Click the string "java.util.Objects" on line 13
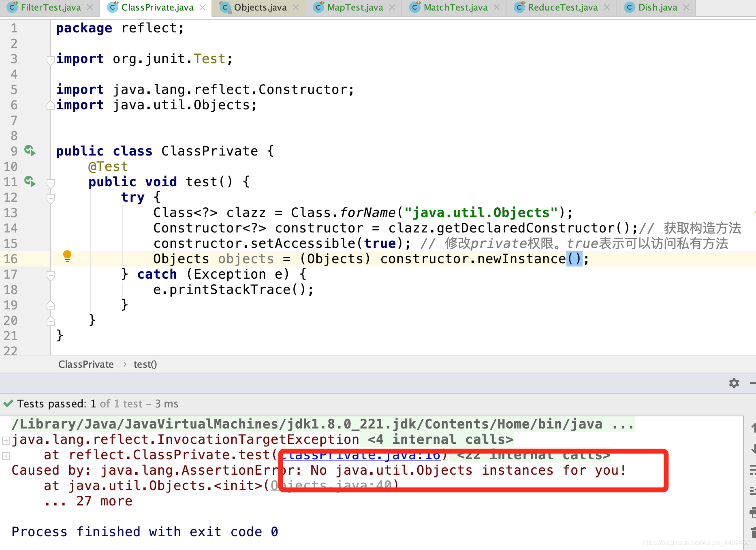 (481, 213)
